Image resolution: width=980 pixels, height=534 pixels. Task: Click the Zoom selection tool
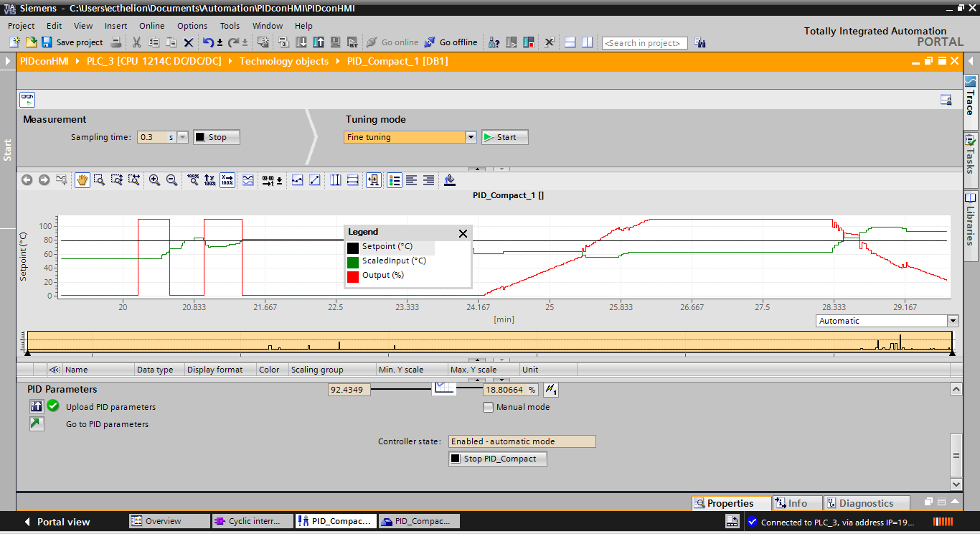pos(99,180)
